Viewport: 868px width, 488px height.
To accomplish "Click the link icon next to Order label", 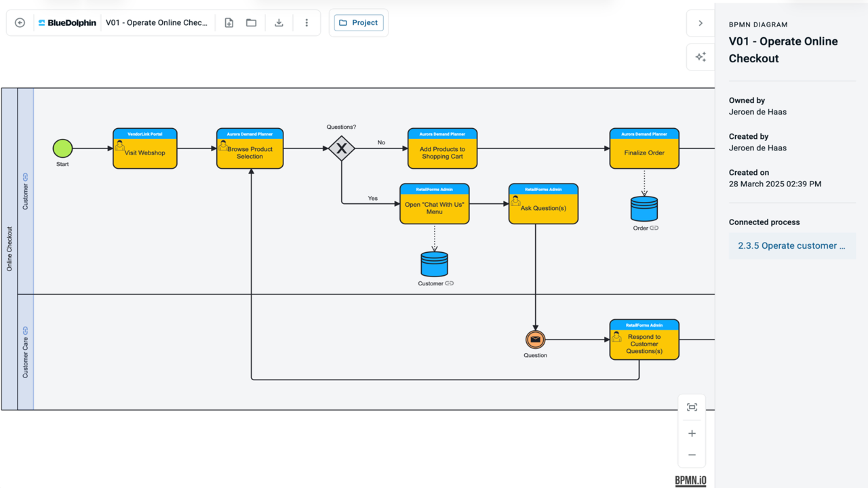I will coord(654,228).
